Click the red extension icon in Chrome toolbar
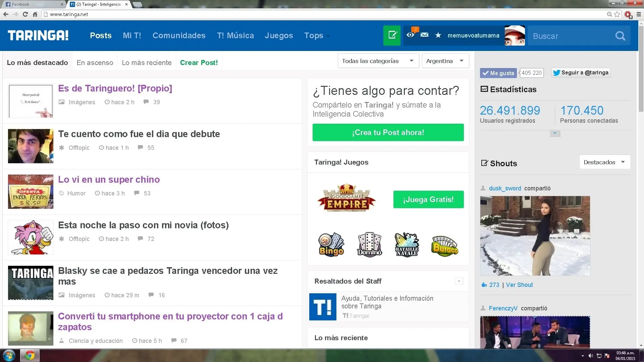Viewport: 644px width, 362px height. [x=628, y=14]
